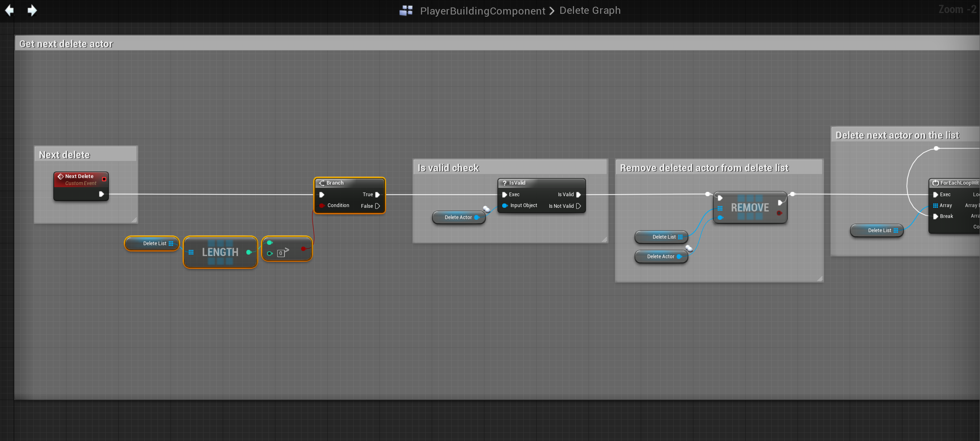Image resolution: width=980 pixels, height=441 pixels.
Task: Select Delete Graph breadcrumb item
Action: click(590, 11)
